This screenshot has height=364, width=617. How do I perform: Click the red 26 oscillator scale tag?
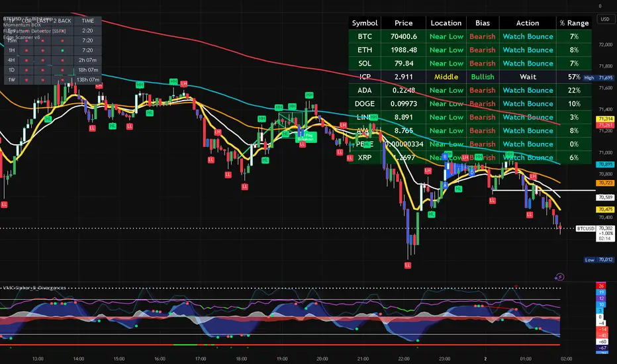[x=601, y=286]
